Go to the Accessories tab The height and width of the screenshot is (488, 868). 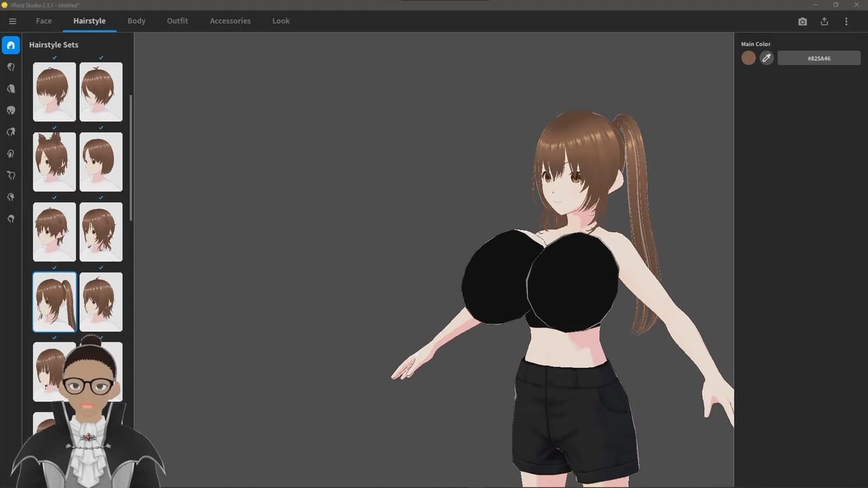click(x=230, y=21)
